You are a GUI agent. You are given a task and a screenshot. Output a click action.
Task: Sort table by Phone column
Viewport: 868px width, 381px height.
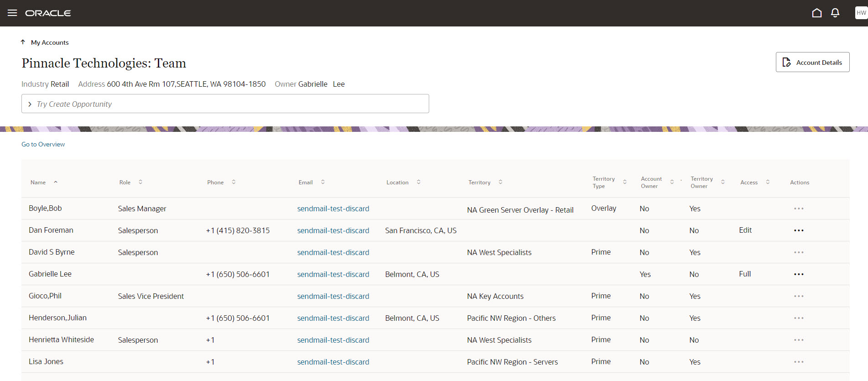234,182
